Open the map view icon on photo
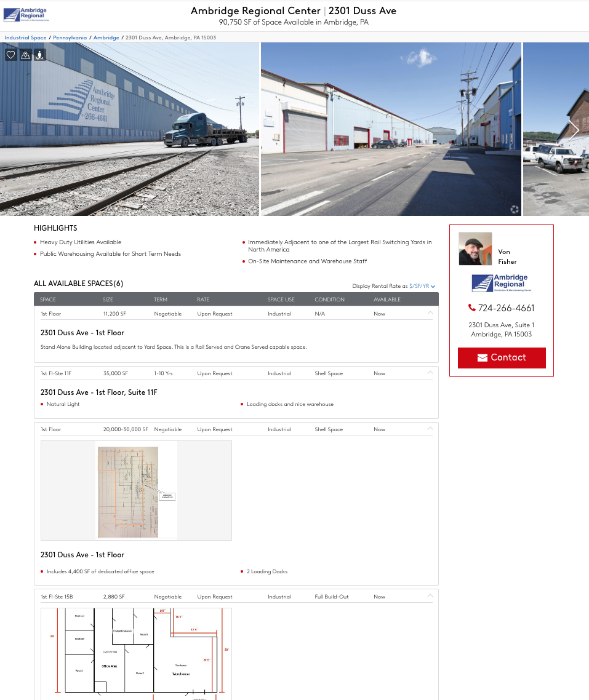The height and width of the screenshot is (700, 589). coord(25,55)
